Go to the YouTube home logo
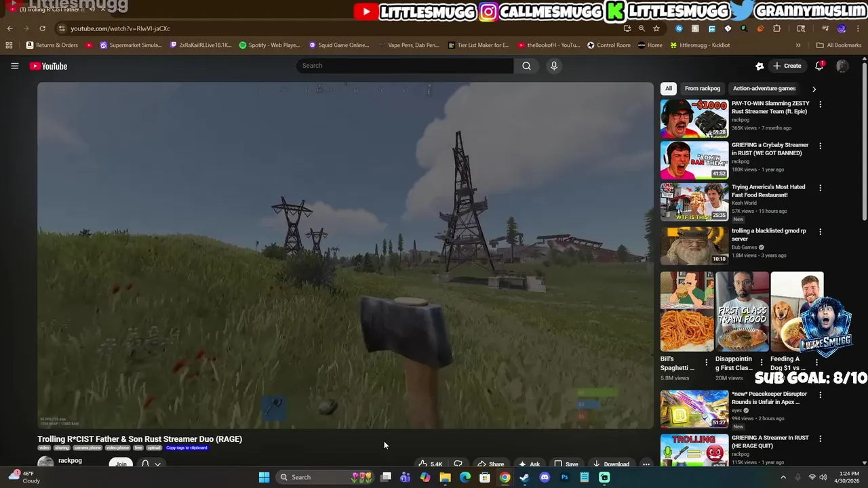 tap(48, 66)
